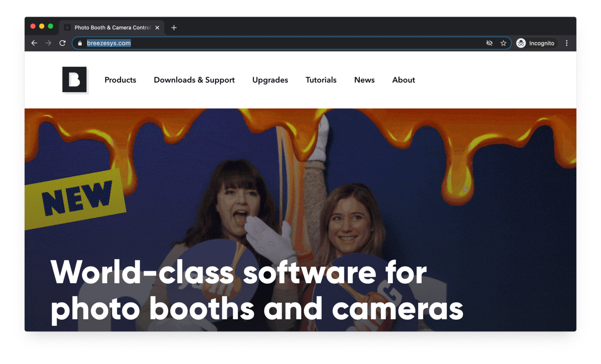Open site security info via the padlock icon
601x364 pixels.
click(x=79, y=43)
